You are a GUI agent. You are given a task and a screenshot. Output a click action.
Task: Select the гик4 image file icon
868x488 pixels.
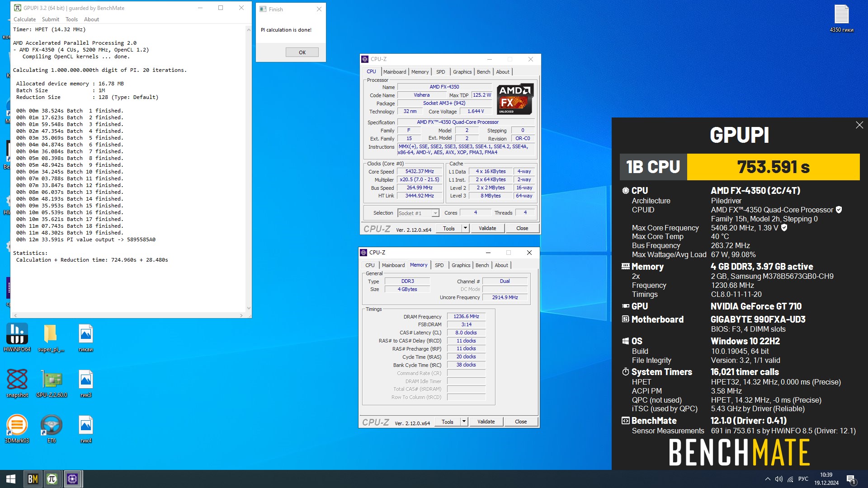tap(85, 429)
